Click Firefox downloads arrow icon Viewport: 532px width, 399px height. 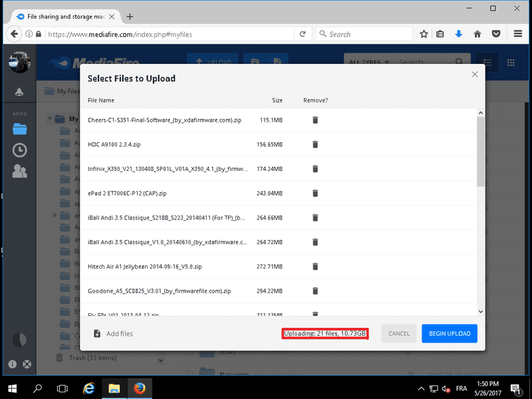pos(458,34)
